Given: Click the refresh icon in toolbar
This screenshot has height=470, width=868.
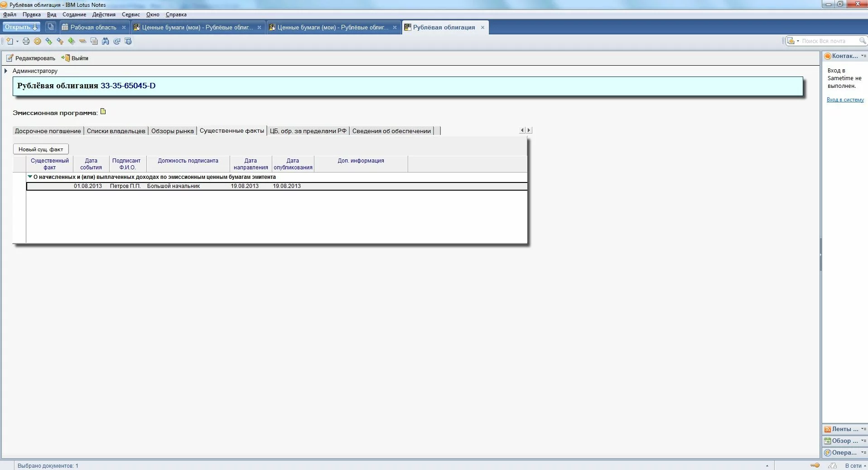Looking at the screenshot, I should 117,41.
